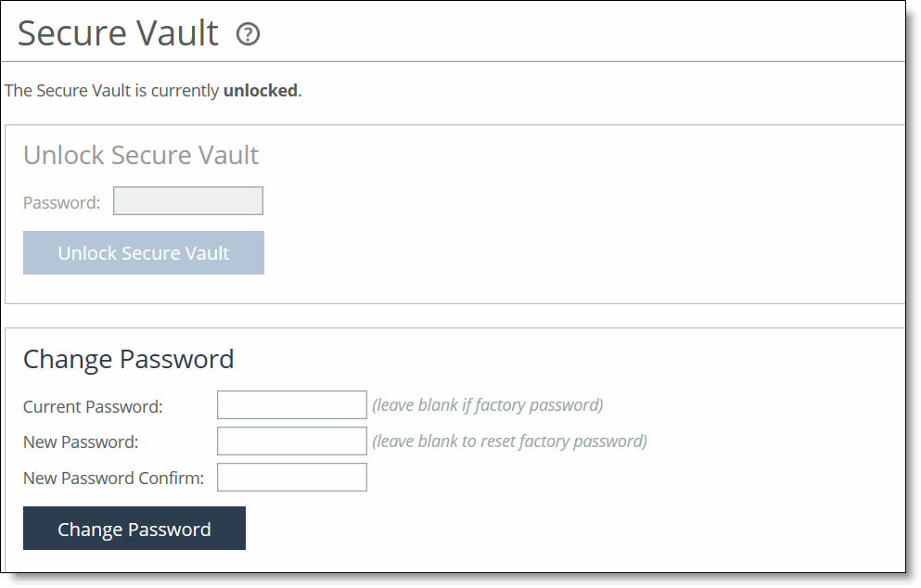Image resolution: width=921 pixels, height=588 pixels.
Task: Click the Password label in unlock panel
Action: click(61, 201)
